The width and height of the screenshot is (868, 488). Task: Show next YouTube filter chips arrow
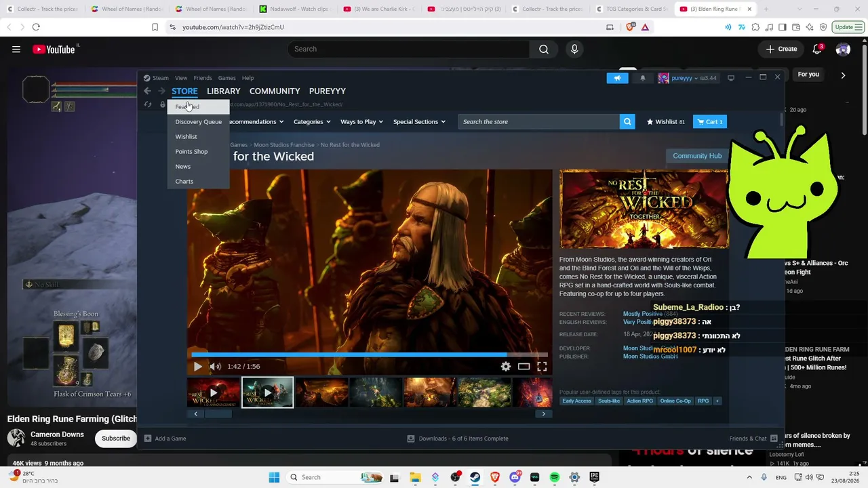[843, 75]
